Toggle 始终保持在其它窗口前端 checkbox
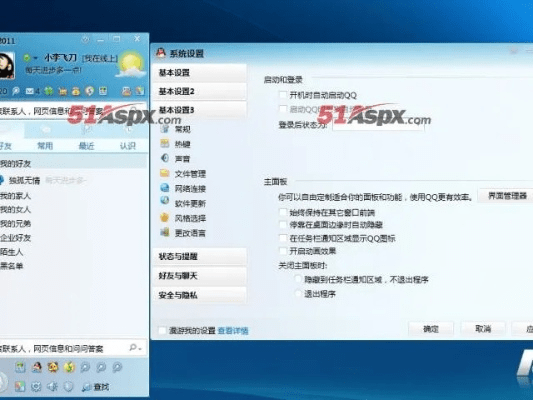This screenshot has height=400, width=533. (282, 212)
